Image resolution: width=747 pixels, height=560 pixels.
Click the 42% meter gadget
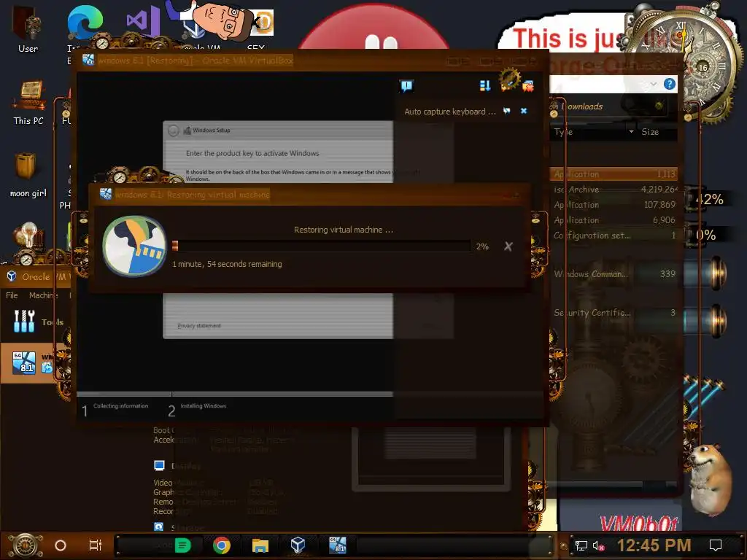point(710,200)
